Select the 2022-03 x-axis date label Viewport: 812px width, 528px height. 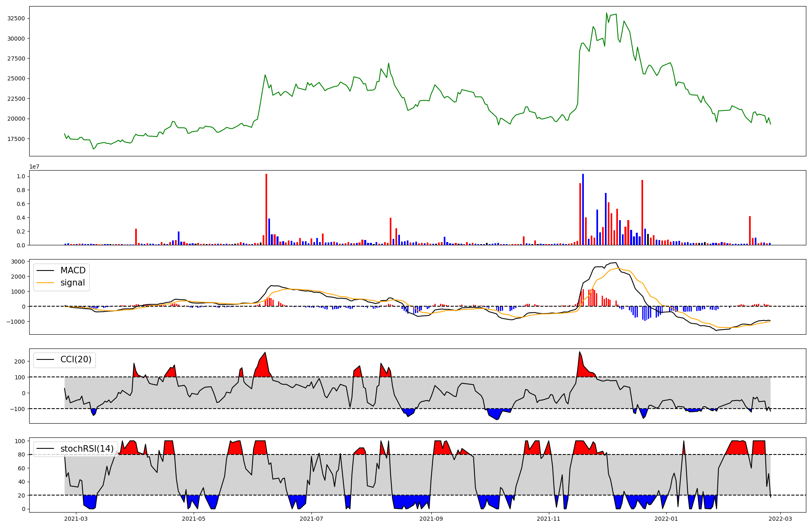click(x=780, y=518)
